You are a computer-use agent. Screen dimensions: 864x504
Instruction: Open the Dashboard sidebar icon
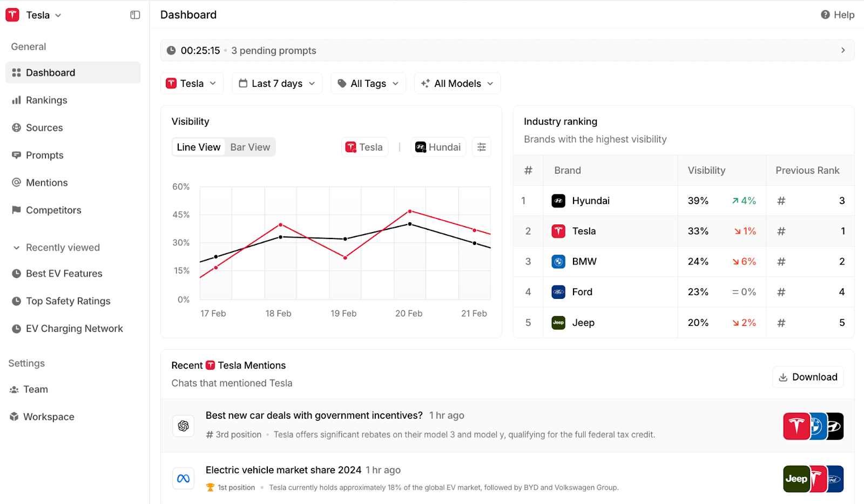point(50,72)
